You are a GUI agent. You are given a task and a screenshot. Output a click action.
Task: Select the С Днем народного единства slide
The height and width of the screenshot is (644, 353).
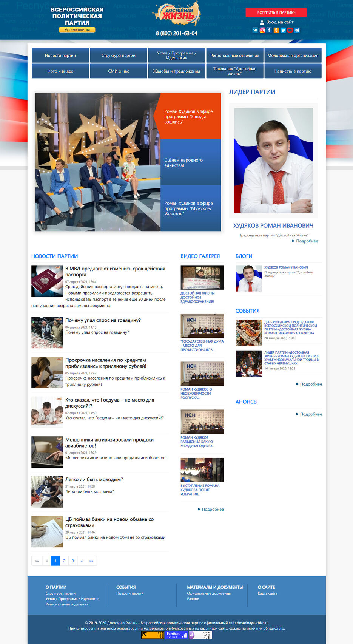tap(191, 162)
